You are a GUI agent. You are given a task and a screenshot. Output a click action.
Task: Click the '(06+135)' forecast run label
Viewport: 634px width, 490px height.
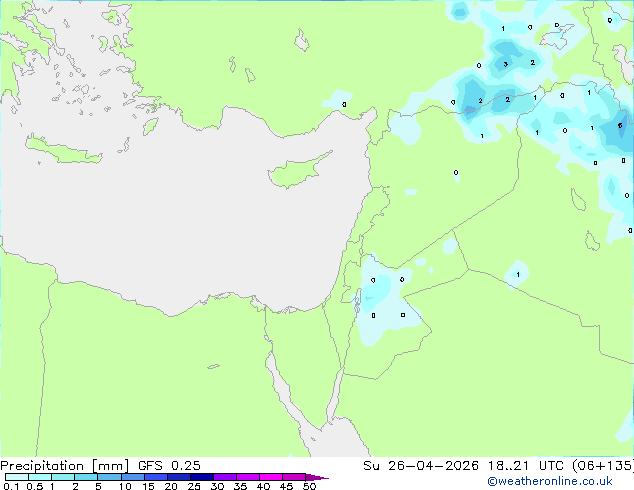603,466
